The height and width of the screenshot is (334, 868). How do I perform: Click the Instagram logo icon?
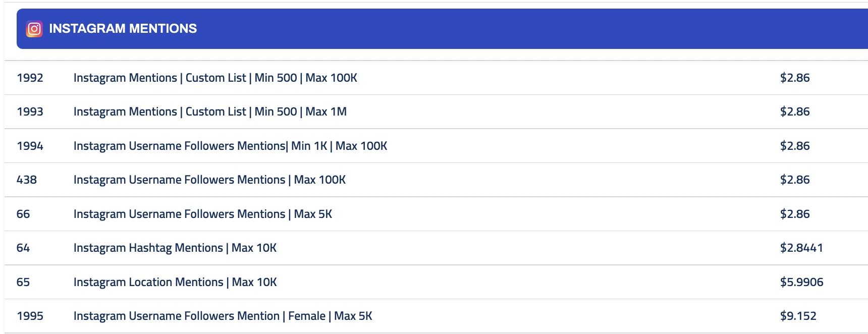[34, 29]
